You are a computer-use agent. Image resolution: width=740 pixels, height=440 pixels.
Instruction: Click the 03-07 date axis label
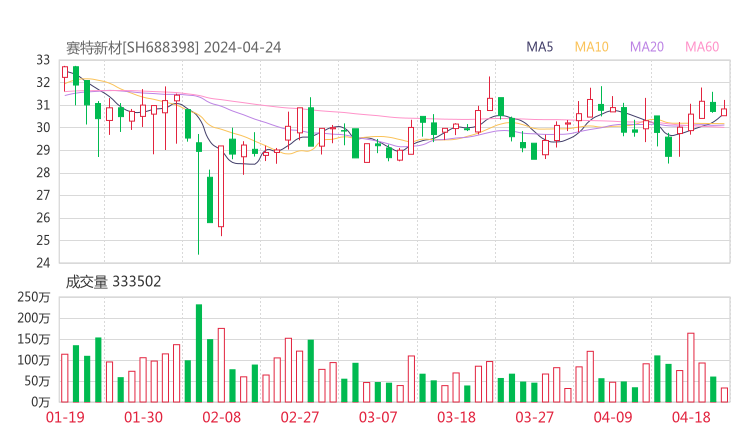(x=378, y=417)
